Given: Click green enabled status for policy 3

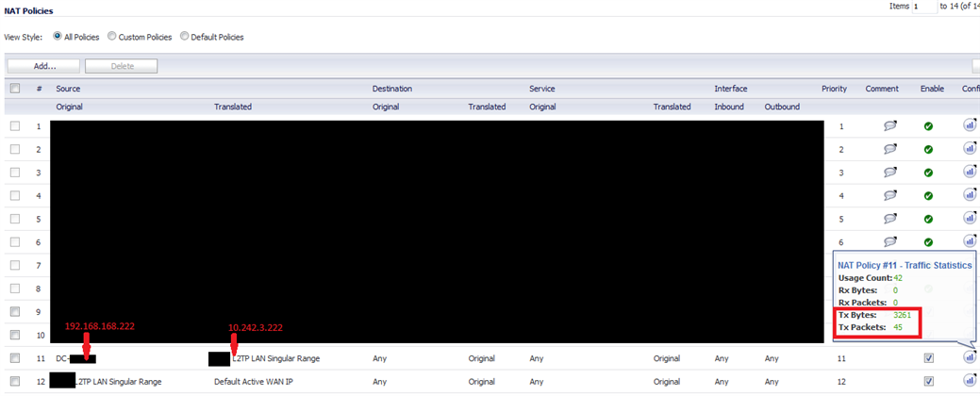Looking at the screenshot, I should tap(928, 173).
